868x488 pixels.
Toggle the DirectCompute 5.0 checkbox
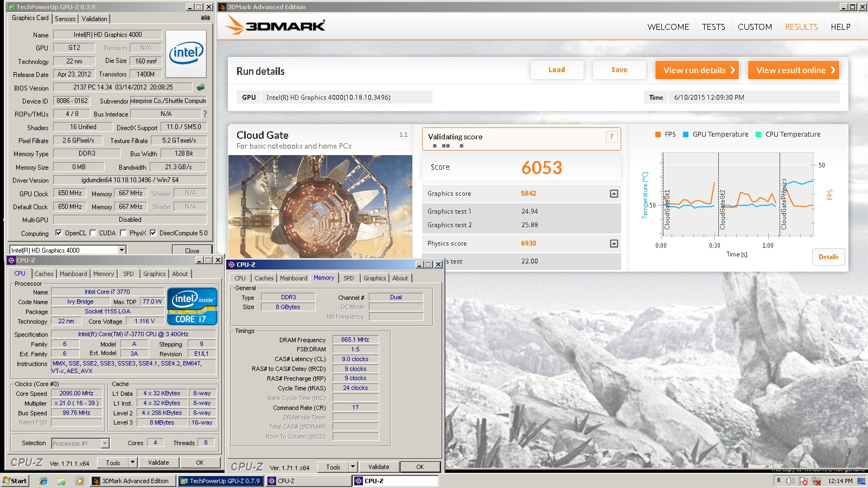153,233
